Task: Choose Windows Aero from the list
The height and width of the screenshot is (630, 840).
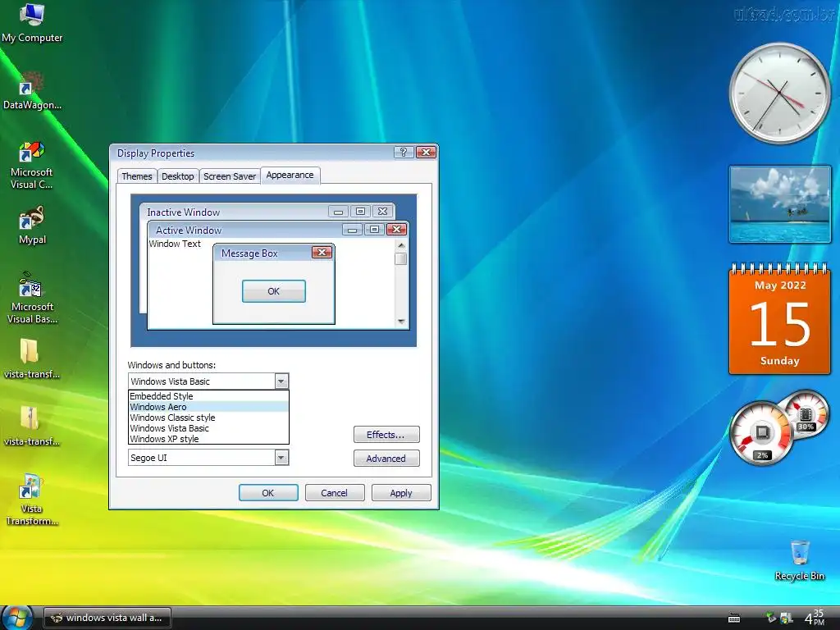Action: click(x=208, y=407)
